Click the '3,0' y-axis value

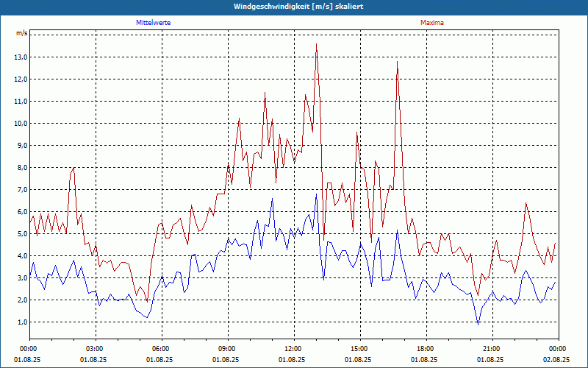click(23, 278)
